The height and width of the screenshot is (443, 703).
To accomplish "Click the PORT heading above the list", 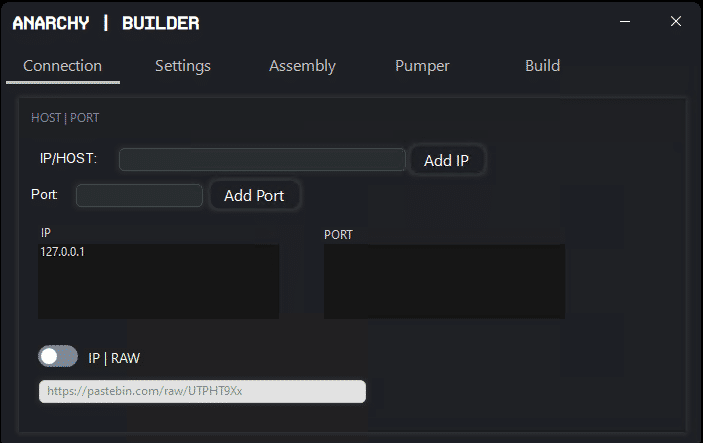I will tap(338, 235).
